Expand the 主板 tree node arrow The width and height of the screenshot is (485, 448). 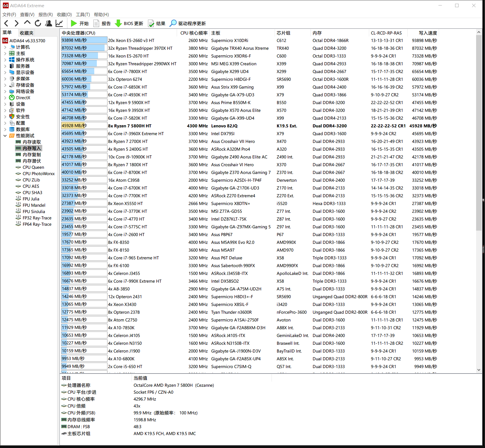[x=5, y=53]
